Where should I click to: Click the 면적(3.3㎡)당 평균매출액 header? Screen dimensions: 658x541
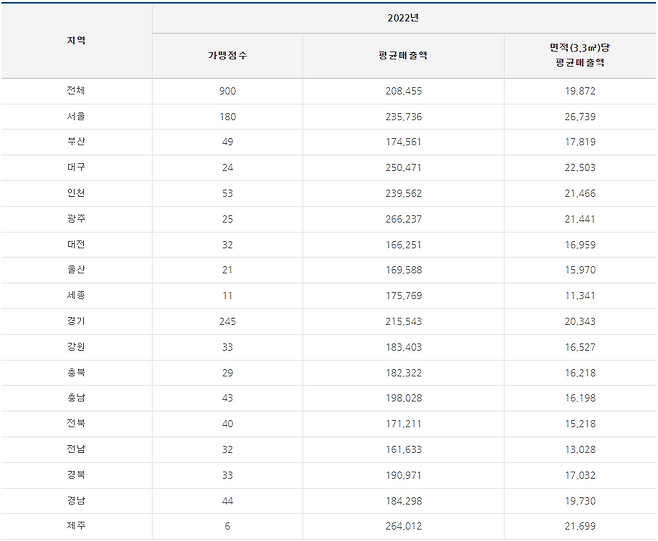[x=579, y=55]
